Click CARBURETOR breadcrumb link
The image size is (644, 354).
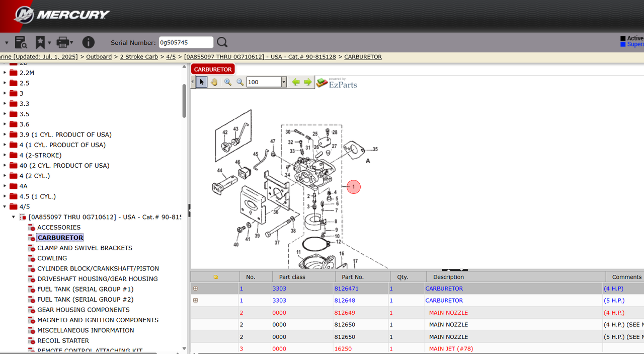[363, 57]
